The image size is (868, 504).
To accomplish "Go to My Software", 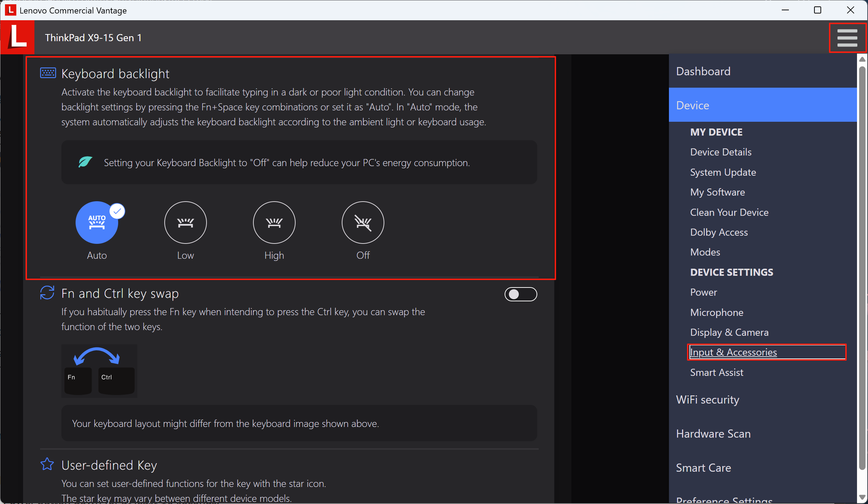I will pos(718,192).
